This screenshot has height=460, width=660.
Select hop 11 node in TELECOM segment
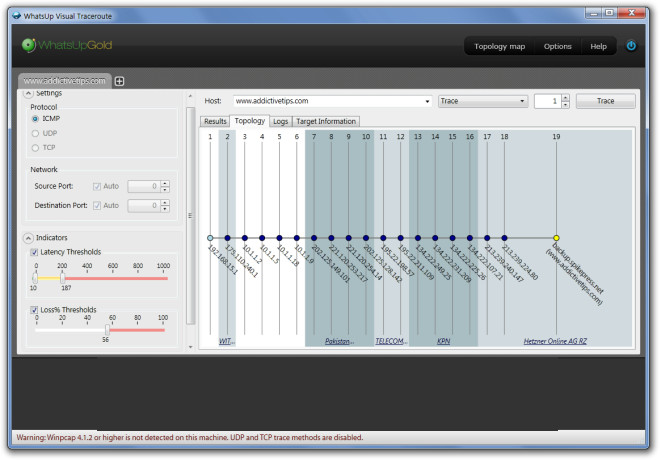tap(383, 238)
